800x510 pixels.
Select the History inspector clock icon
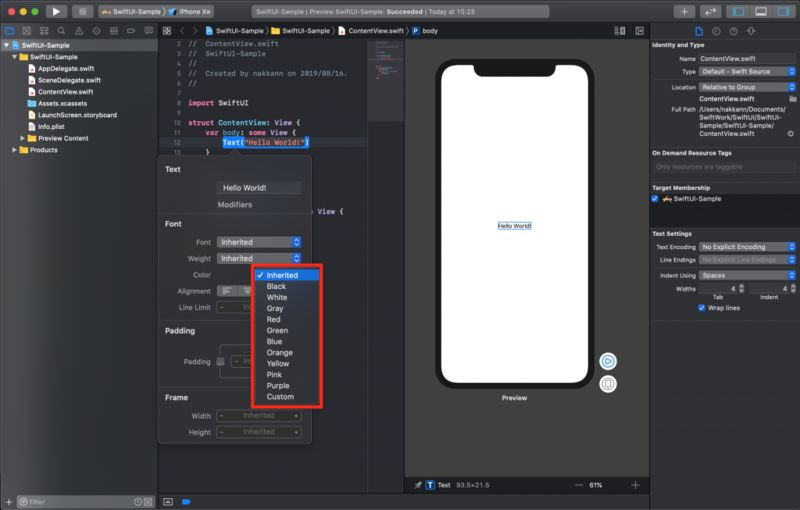point(716,31)
